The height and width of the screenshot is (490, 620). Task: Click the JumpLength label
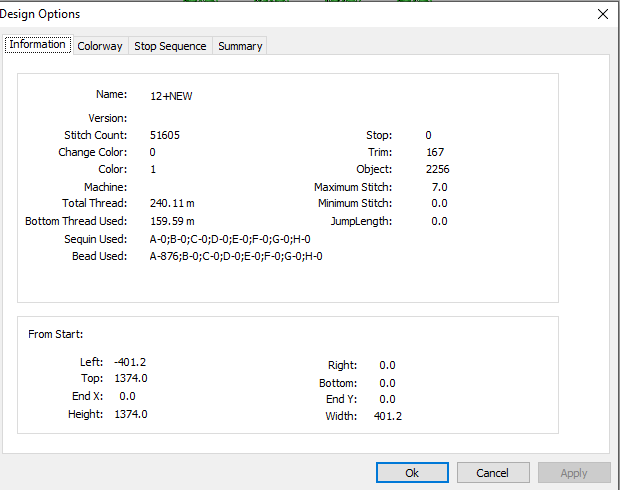click(x=361, y=221)
